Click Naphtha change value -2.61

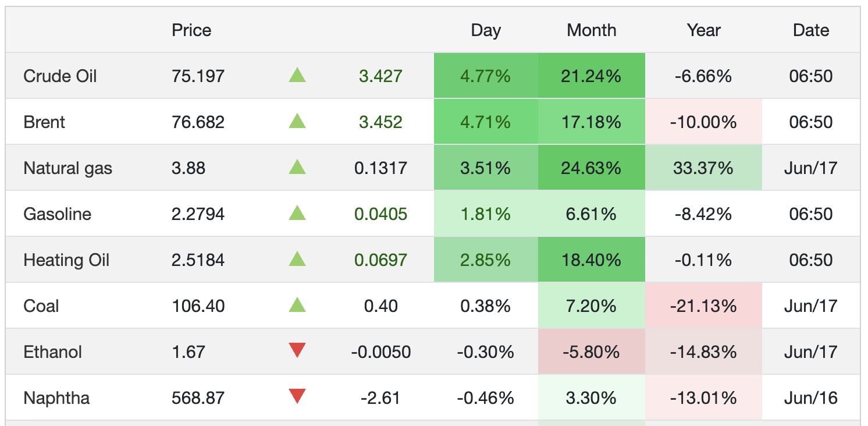[380, 398]
